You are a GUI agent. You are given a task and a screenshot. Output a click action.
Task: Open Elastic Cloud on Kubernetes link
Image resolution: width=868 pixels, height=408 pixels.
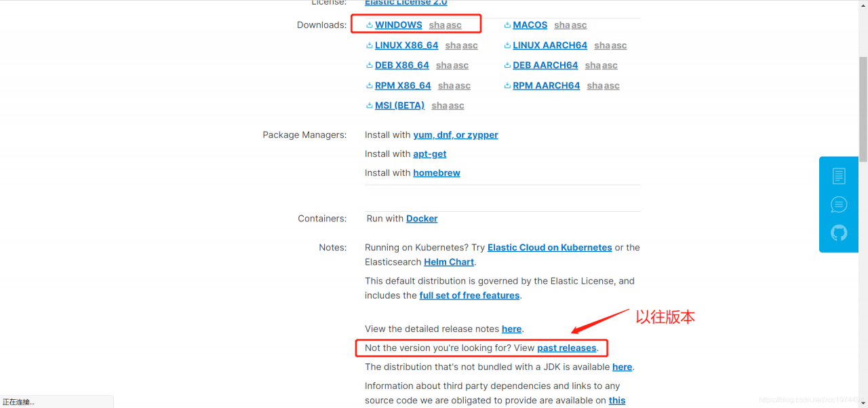tap(550, 248)
